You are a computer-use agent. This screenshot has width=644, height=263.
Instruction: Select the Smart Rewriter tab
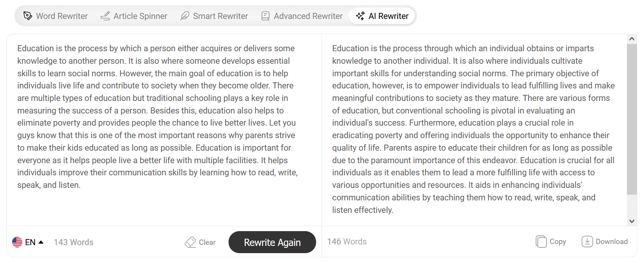(214, 16)
